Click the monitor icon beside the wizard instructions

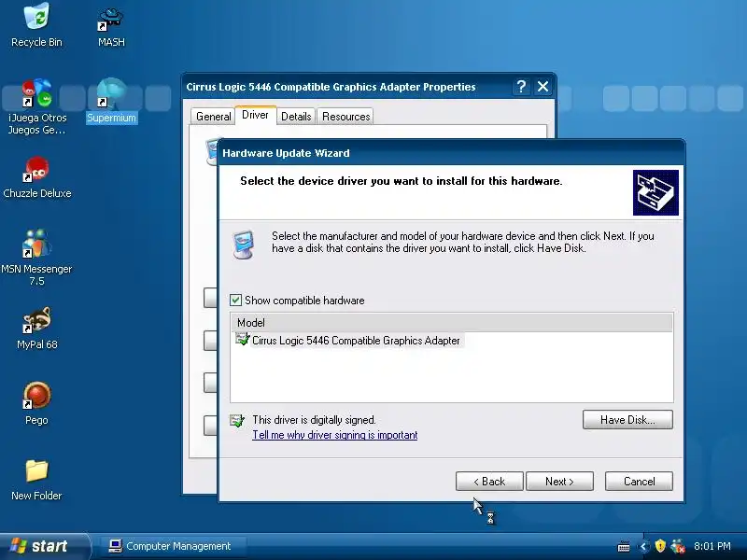244,245
